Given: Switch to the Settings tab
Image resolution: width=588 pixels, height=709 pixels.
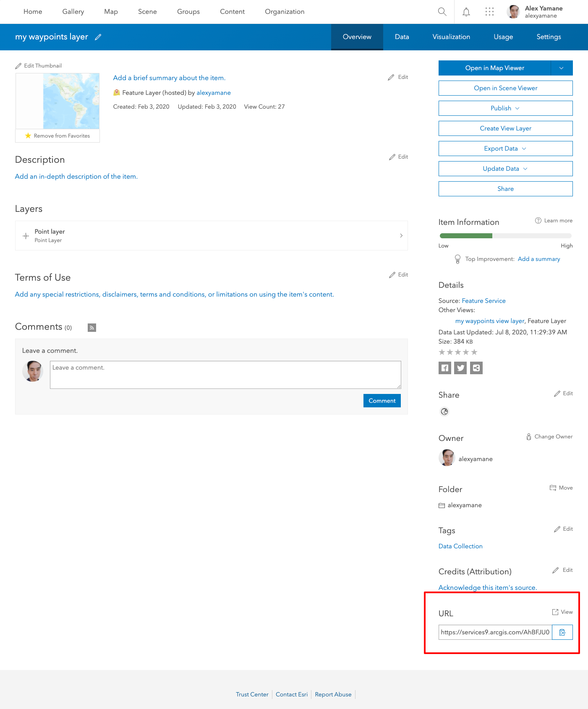Looking at the screenshot, I should (549, 37).
